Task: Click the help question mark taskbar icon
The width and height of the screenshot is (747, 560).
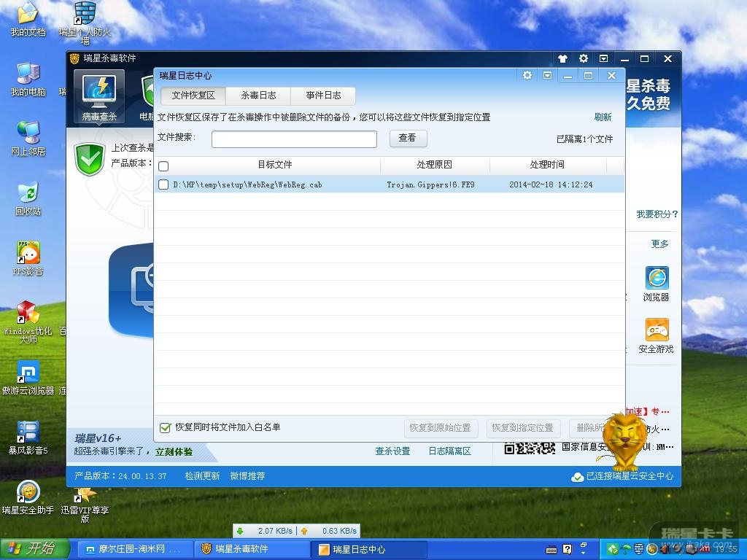Action: pos(567,550)
